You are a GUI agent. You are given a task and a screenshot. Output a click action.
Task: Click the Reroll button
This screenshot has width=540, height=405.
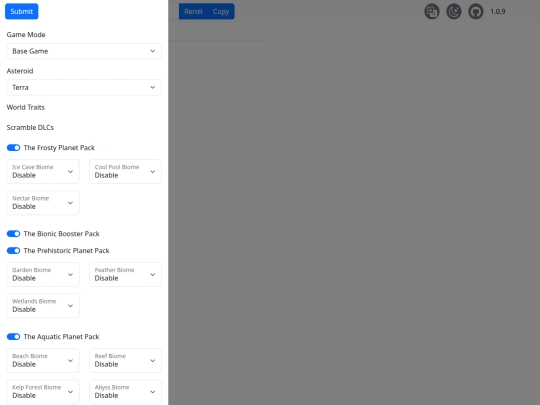[x=193, y=11]
